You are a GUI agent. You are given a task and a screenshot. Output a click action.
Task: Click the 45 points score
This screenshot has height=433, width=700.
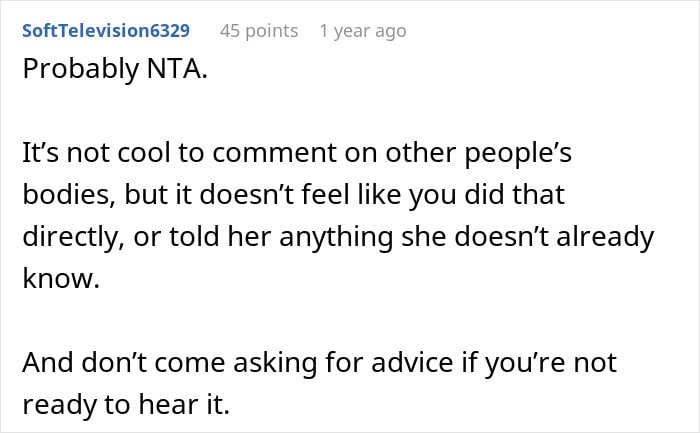[x=259, y=31]
